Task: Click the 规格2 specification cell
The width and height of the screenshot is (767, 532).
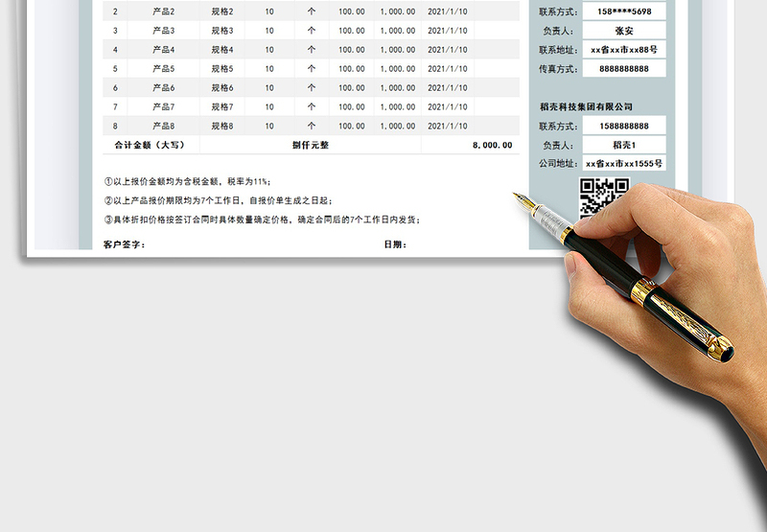Action: pyautogui.click(x=222, y=12)
